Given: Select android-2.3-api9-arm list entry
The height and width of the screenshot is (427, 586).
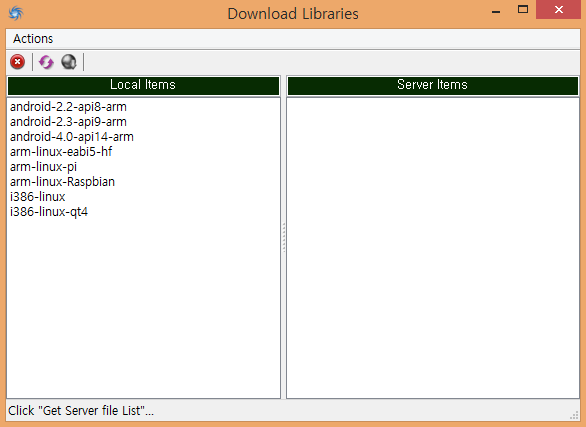Looking at the screenshot, I should (x=68, y=122).
